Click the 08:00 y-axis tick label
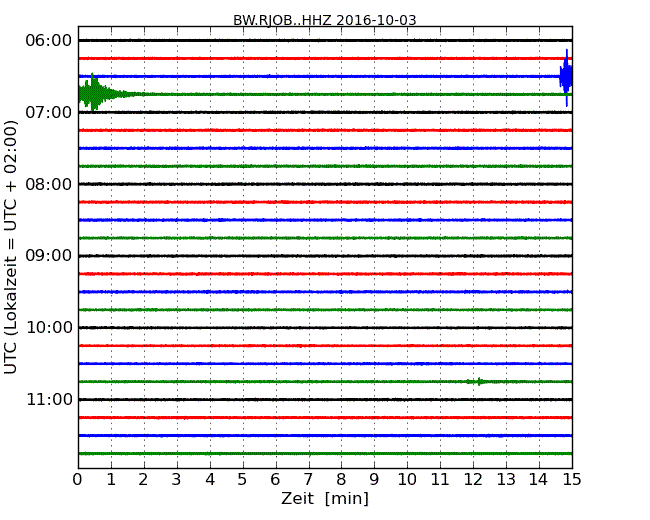This screenshot has height=520, width=650. (x=49, y=184)
